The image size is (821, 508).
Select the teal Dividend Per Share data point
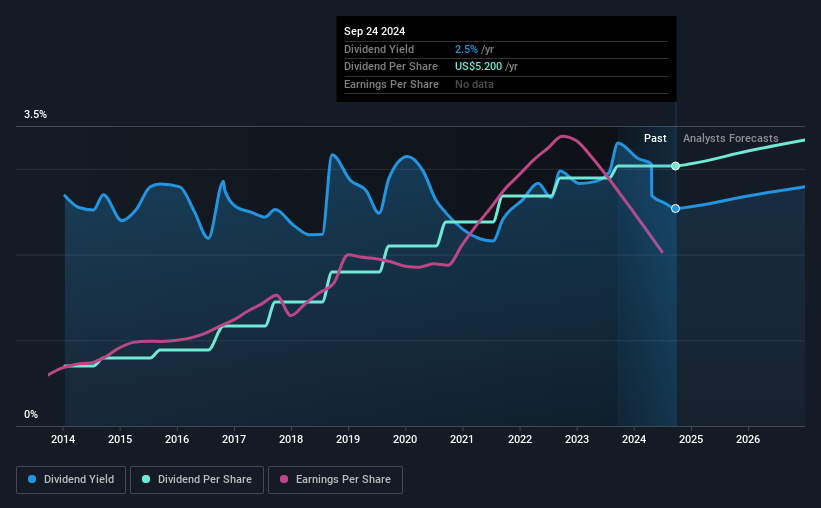point(675,166)
